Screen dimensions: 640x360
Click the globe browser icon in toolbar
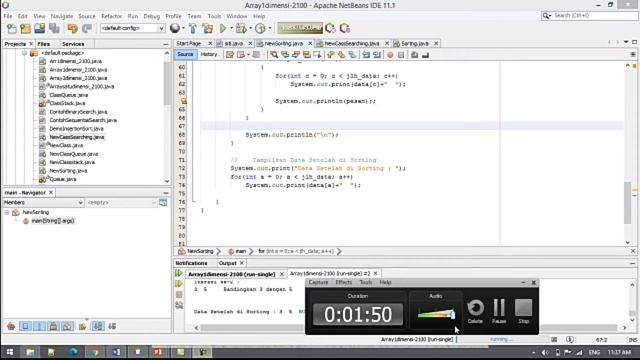pyautogui.click(x=175, y=28)
